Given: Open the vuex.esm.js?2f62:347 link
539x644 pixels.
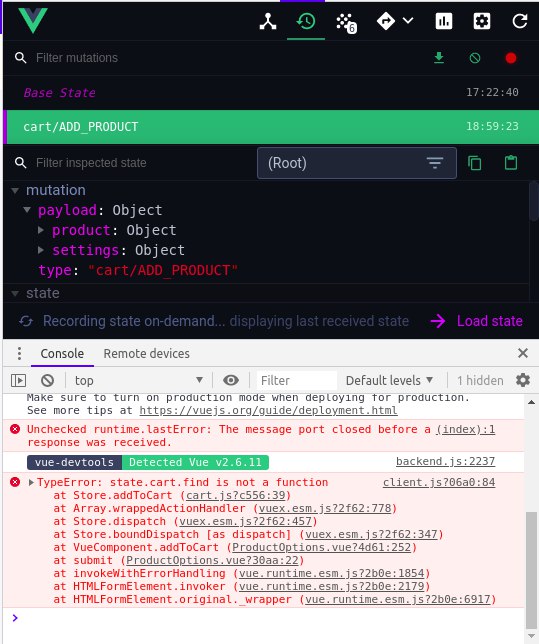Looking at the screenshot, I should pos(371,534).
